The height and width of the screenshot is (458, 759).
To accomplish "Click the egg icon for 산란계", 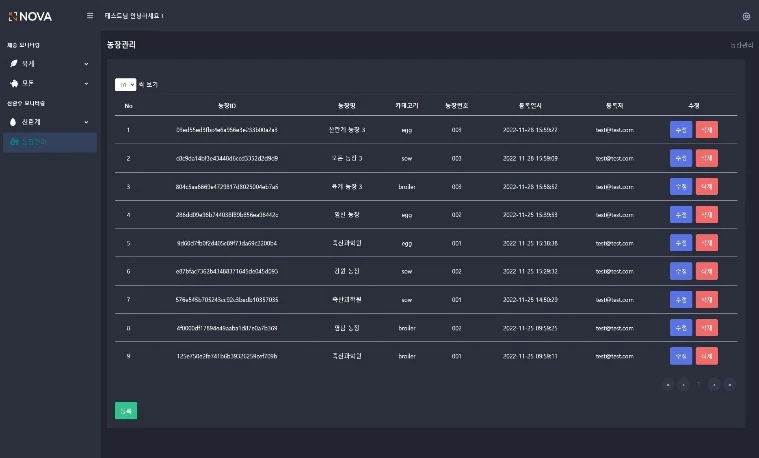I will [13, 122].
